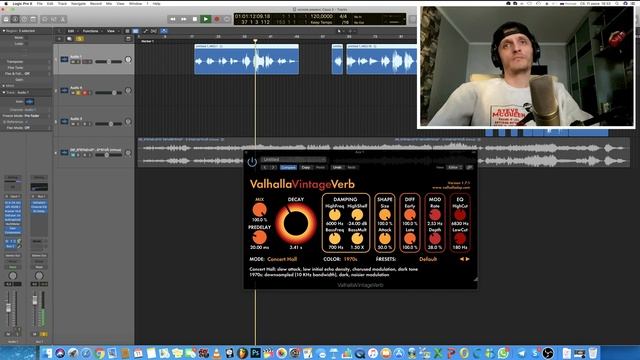
Task: Click the Cycle mode button
Action: [227, 19]
